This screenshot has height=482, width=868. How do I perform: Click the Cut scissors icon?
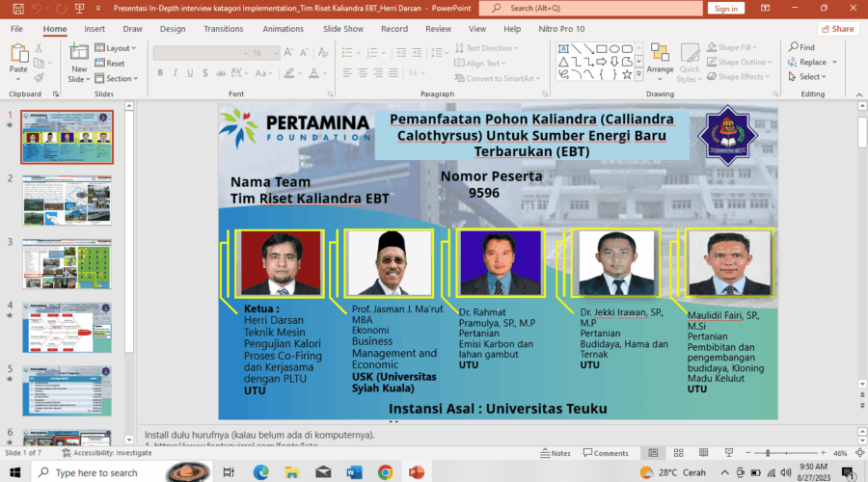(x=39, y=49)
